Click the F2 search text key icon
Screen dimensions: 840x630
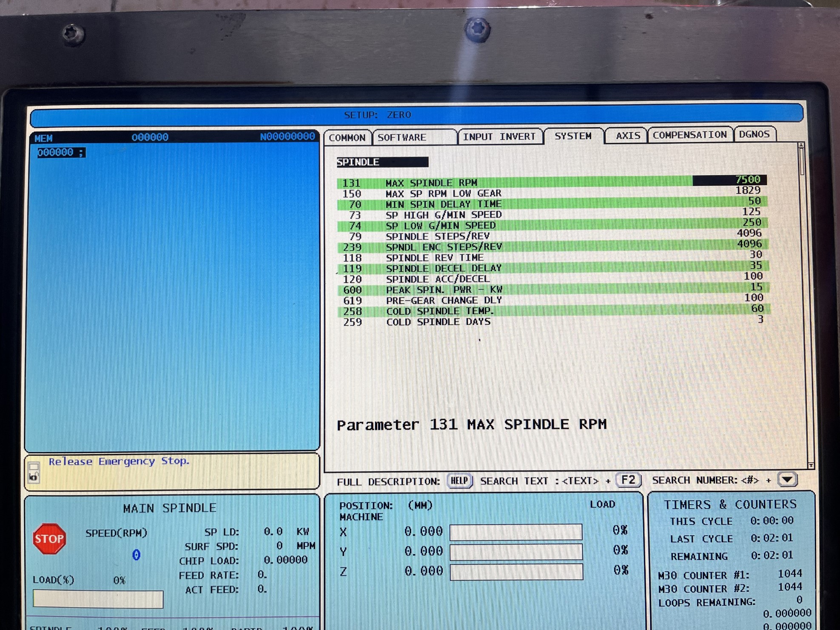tap(628, 480)
